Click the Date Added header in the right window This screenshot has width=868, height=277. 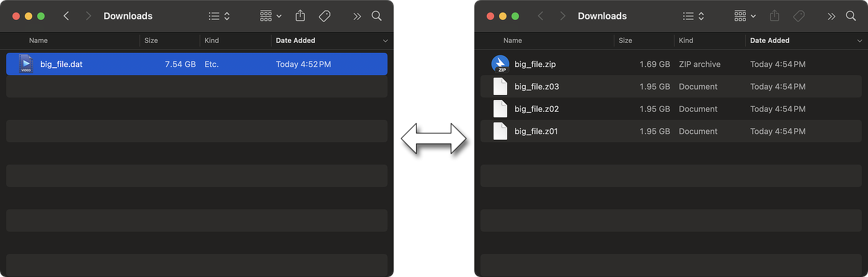point(769,40)
